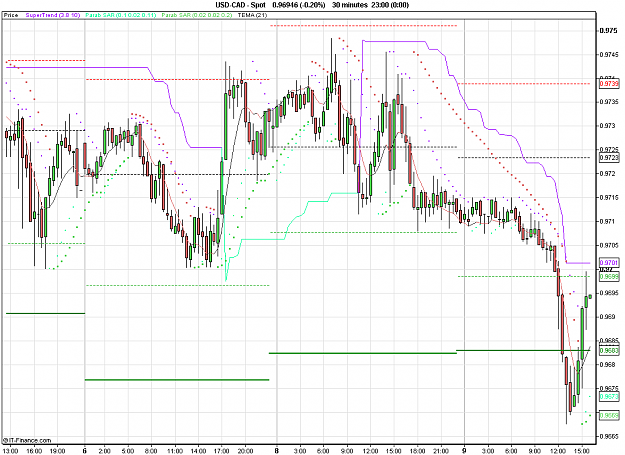
Task: Click the purple 0.9701 SuperTrend price tag
Action: click(609, 263)
